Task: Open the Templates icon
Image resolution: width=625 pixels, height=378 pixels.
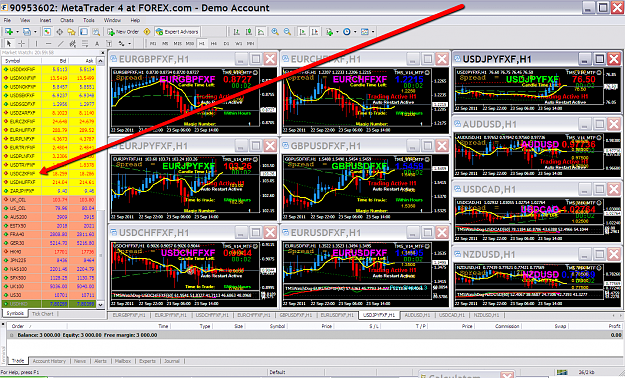Action: [x=365, y=32]
